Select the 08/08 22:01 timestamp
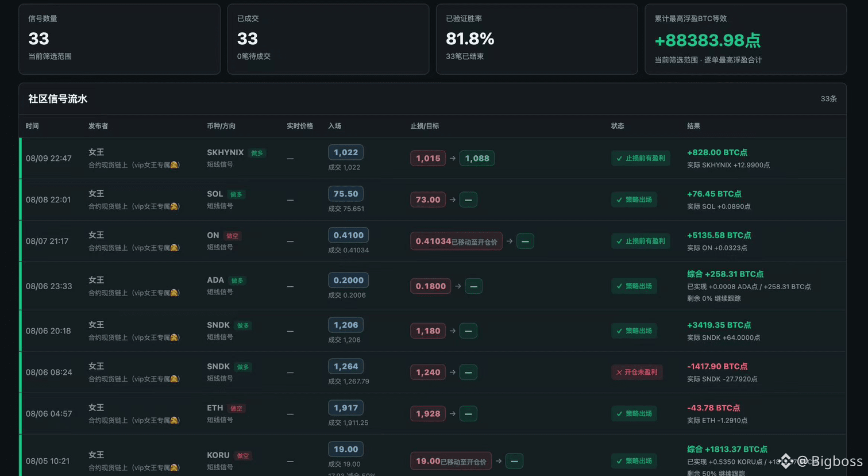This screenshot has width=868, height=476. [48, 199]
